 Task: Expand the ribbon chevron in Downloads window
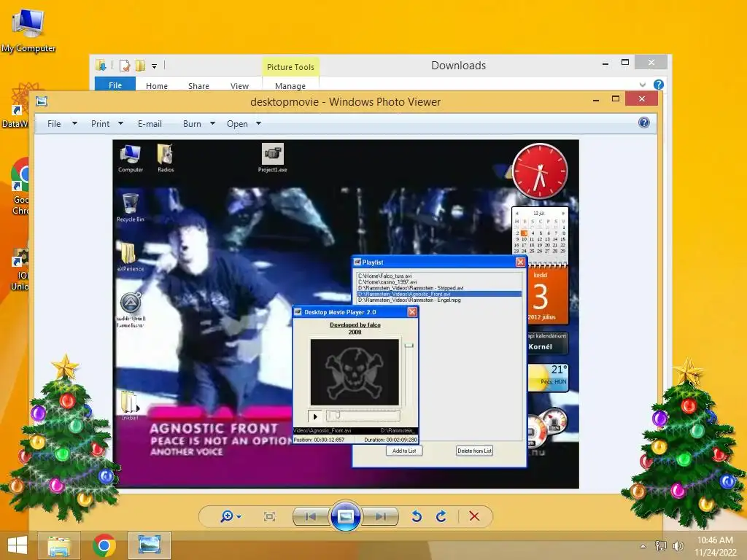point(643,85)
